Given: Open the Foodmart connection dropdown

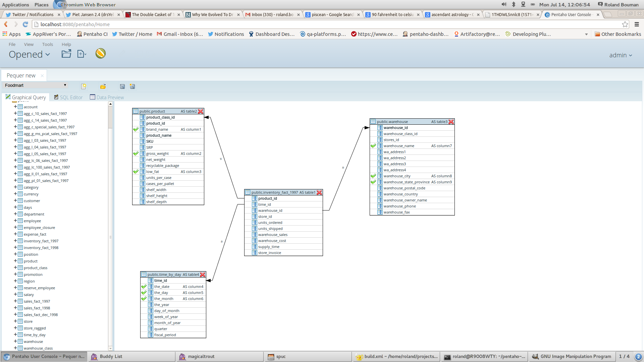Looking at the screenshot, I should pyautogui.click(x=35, y=85).
